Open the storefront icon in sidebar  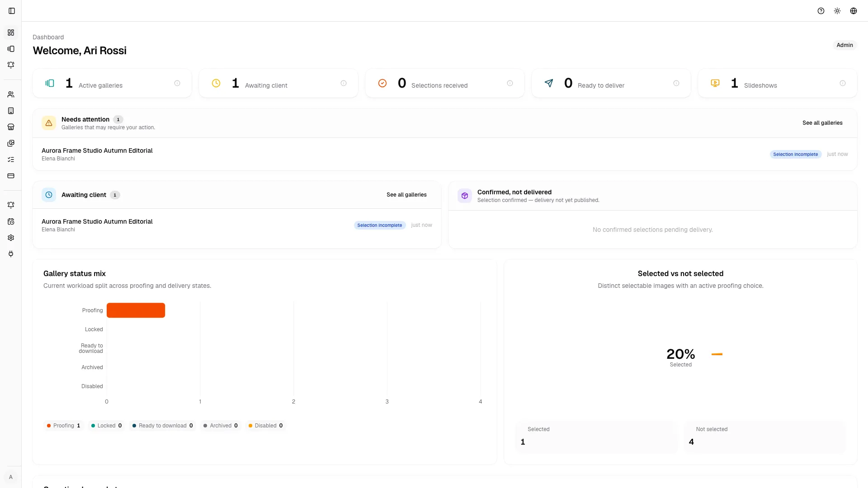coord(11,127)
